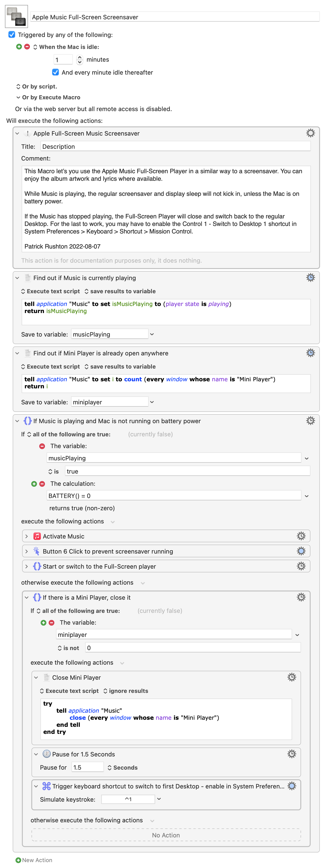The width and height of the screenshot is (325, 868).
Task: Open gear menu for Find out if Music is playing
Action: coord(310,278)
